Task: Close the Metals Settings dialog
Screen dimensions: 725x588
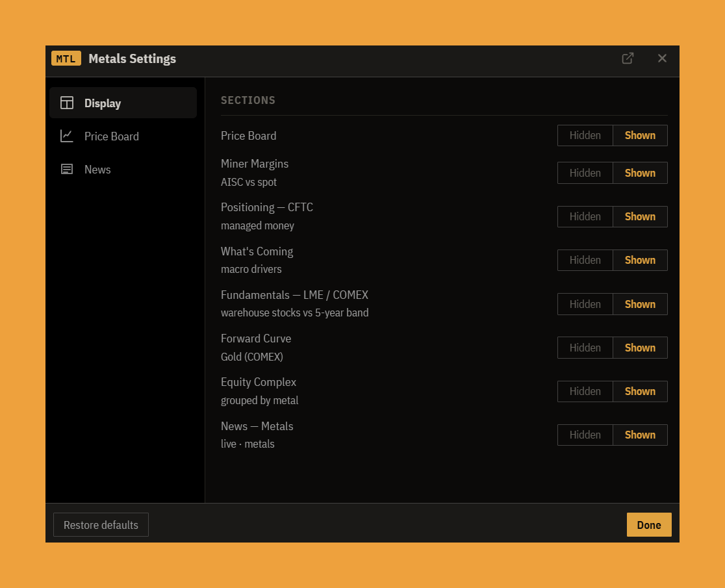Action: [x=662, y=58]
